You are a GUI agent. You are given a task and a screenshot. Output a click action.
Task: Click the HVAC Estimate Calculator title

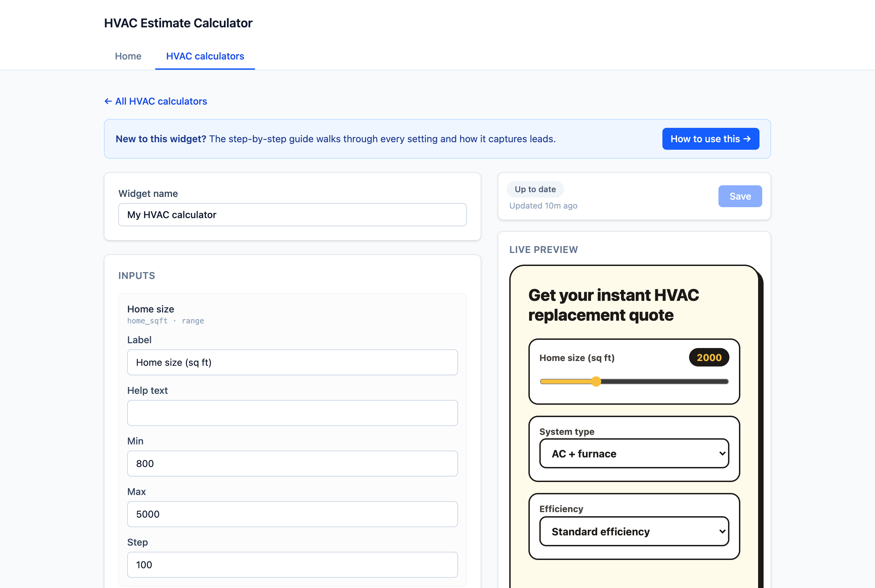[x=178, y=23]
